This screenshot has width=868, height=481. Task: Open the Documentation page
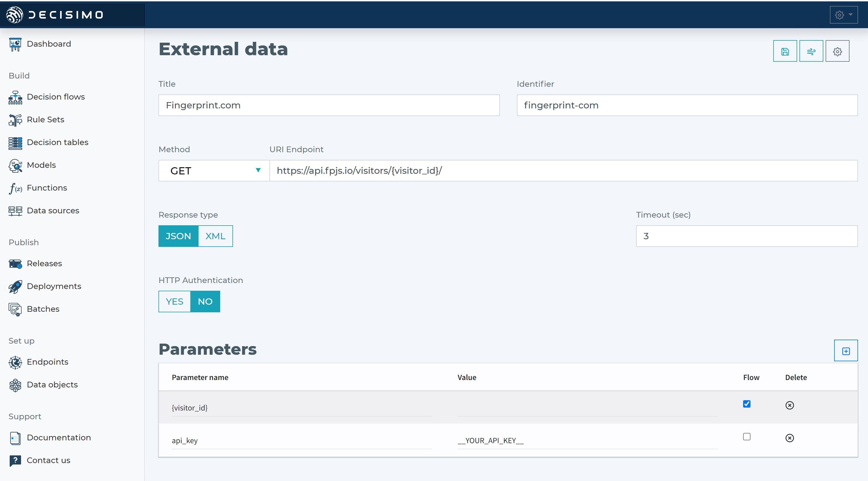59,437
